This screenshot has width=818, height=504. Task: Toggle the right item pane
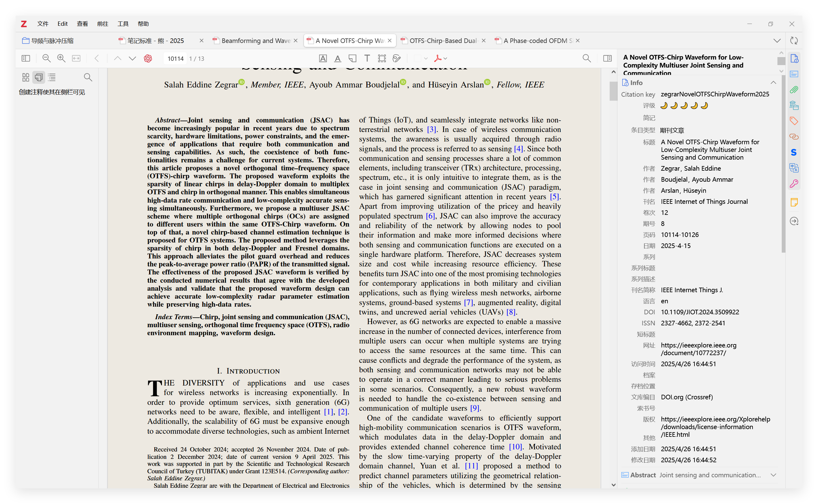click(607, 59)
